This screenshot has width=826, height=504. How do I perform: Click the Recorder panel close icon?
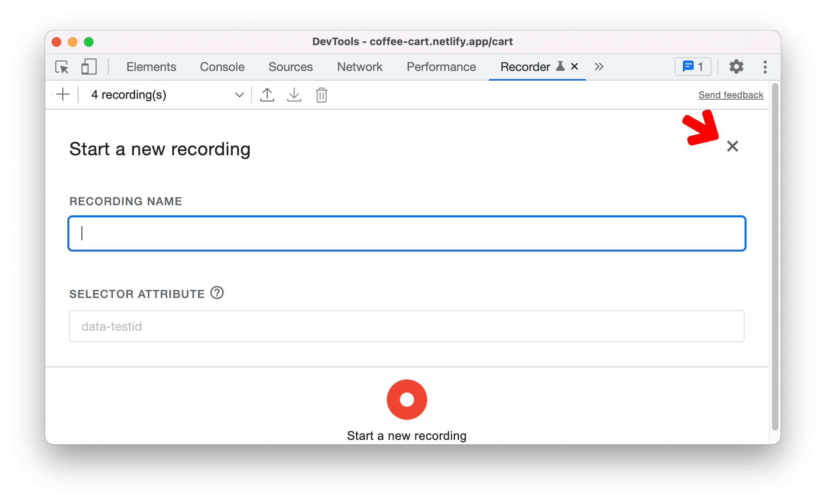(x=572, y=67)
